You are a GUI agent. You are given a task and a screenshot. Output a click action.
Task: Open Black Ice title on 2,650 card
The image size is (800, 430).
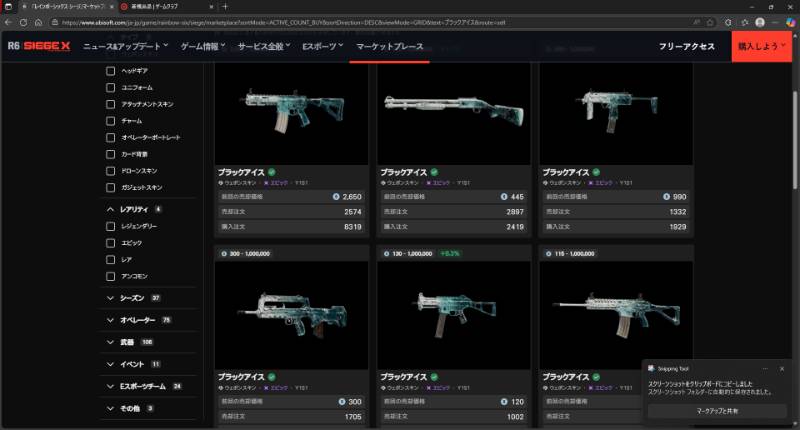point(241,172)
